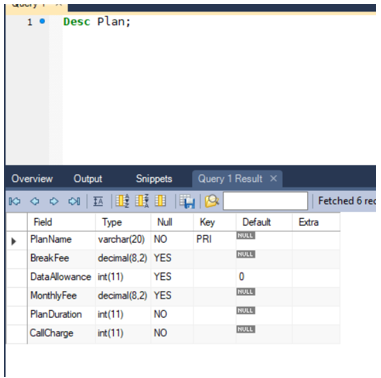Sort column ascending icon

click(122, 201)
